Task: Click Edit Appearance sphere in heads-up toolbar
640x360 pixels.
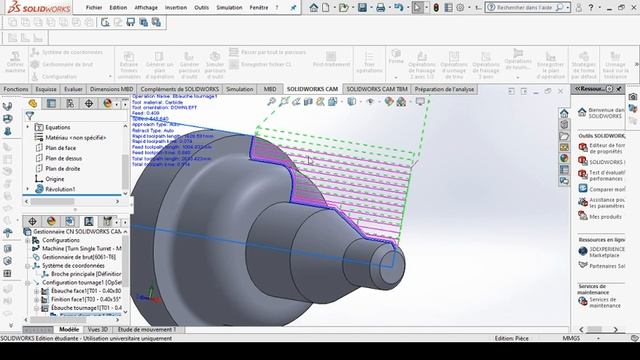Action: click(389, 101)
